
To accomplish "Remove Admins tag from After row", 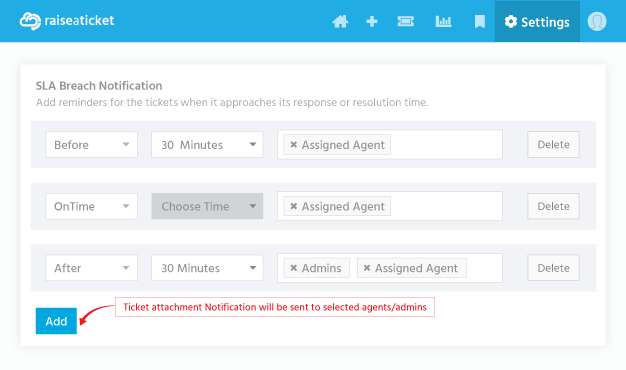I will tap(293, 268).
